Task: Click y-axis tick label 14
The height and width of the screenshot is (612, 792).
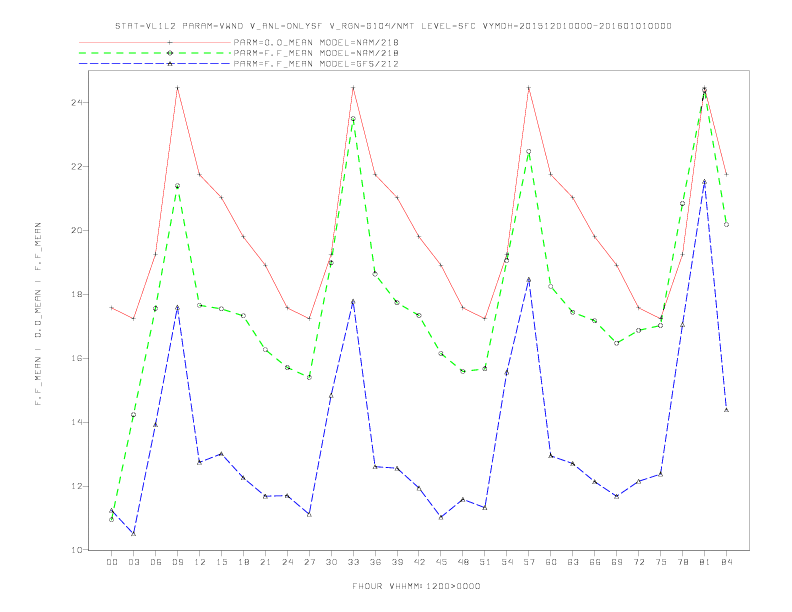Action: pyautogui.click(x=77, y=422)
